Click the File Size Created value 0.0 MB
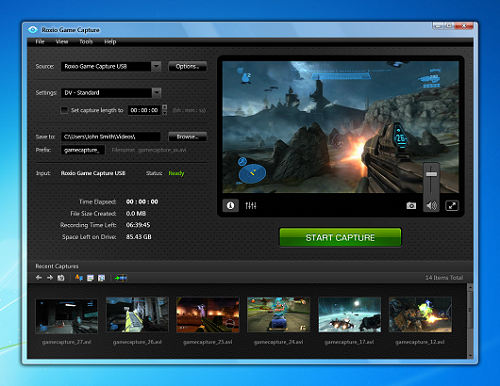Image resolution: width=500 pixels, height=386 pixels. [136, 213]
